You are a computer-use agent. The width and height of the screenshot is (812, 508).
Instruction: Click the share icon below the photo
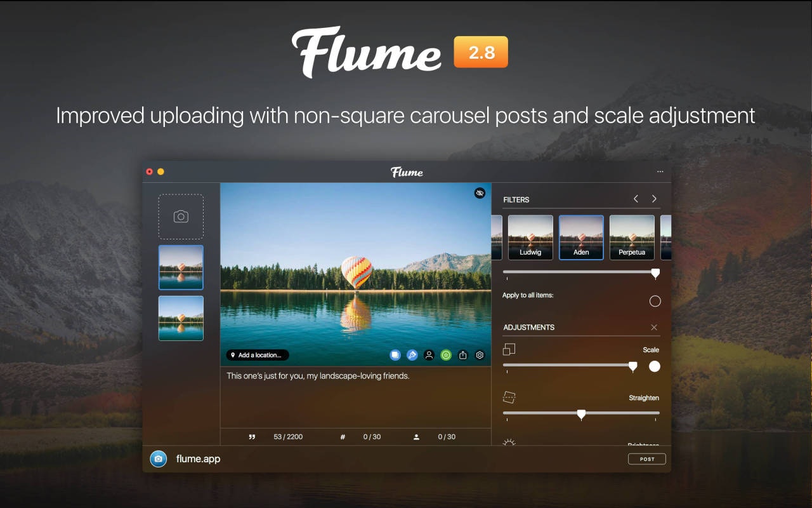click(x=462, y=355)
